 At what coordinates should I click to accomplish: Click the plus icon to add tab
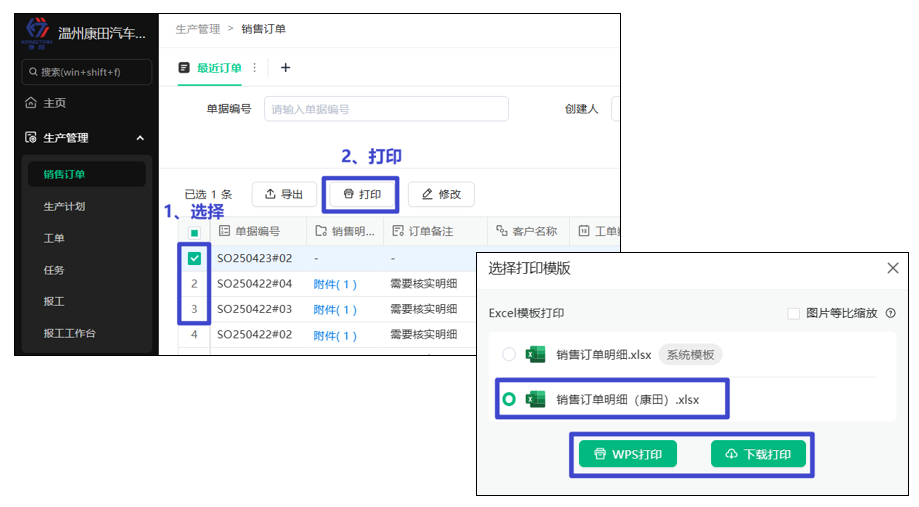click(285, 68)
